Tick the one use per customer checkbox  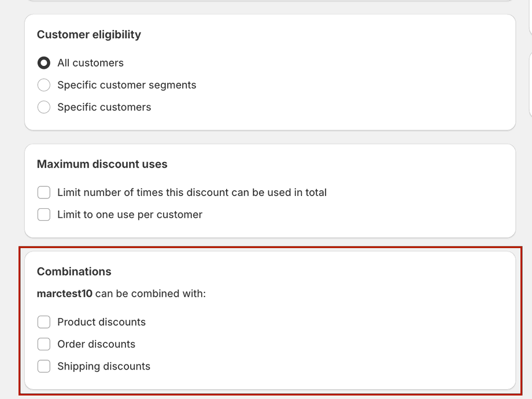point(44,215)
